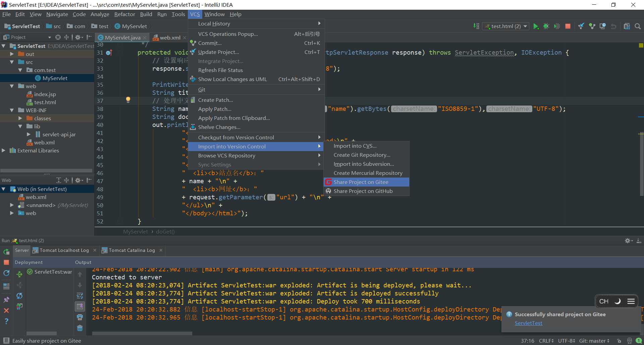Viewport: 644px width, 345px height.
Task: Rerun server icon in Run panel
Action: [x=6, y=252]
